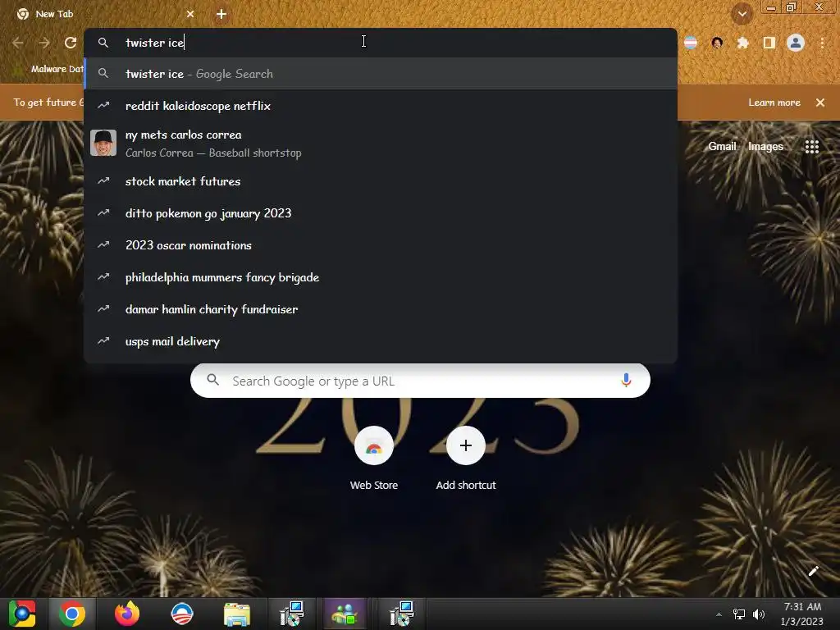Click the Learn more link

(x=774, y=103)
